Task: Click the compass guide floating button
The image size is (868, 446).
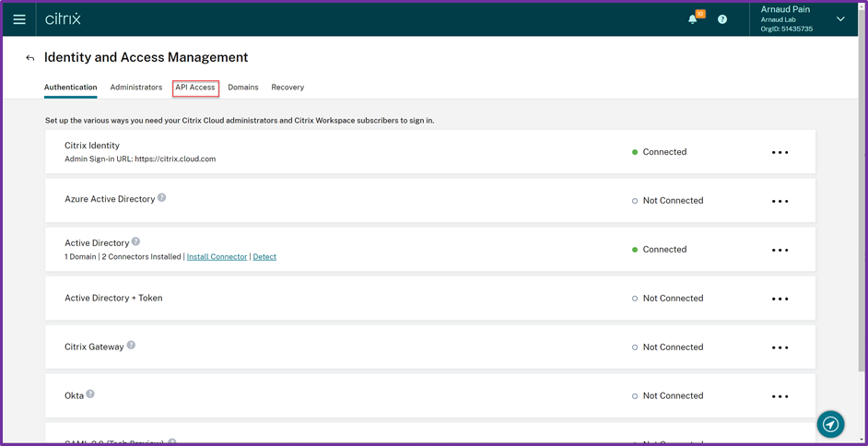Action: 830,424
